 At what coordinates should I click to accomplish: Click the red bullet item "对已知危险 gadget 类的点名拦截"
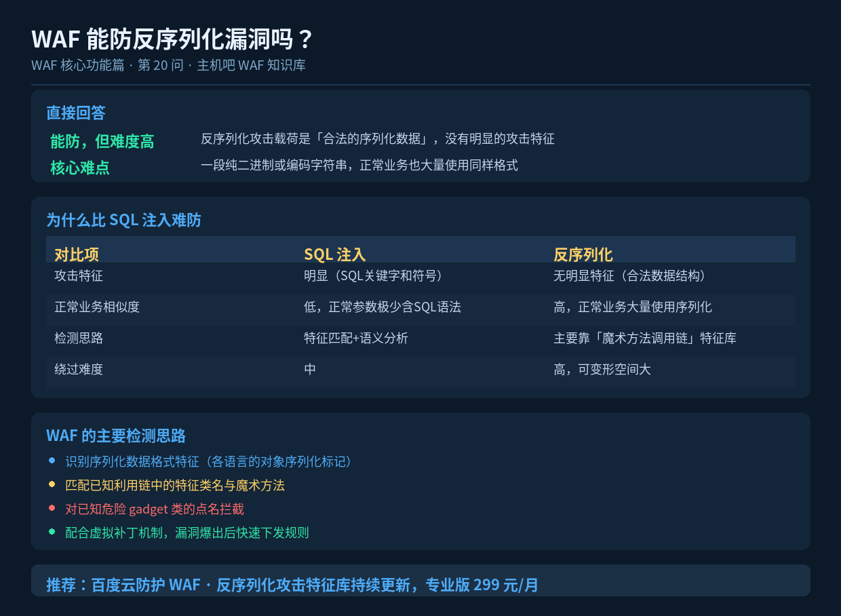(155, 509)
